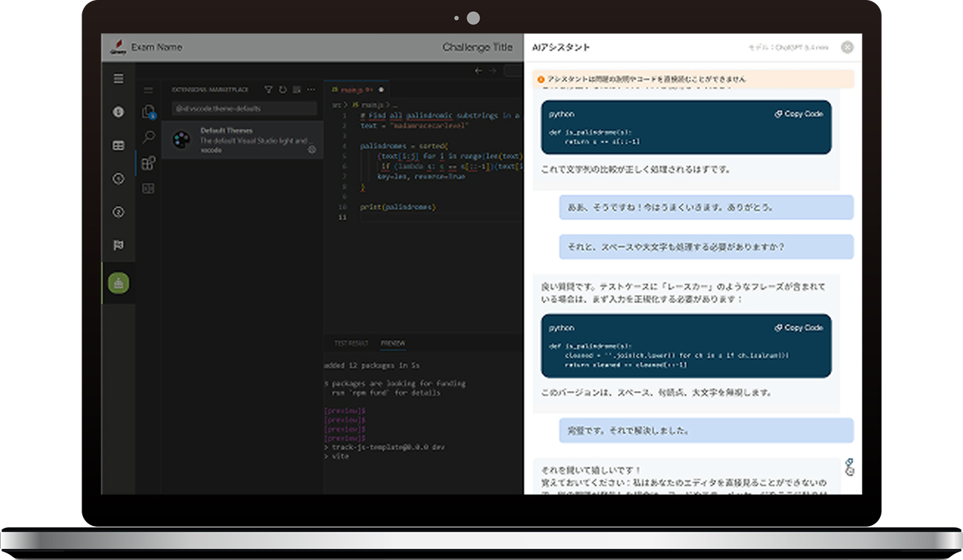963x560 pixels.
Task: Toggle the VS Code activity bar menu
Action: [x=148, y=90]
